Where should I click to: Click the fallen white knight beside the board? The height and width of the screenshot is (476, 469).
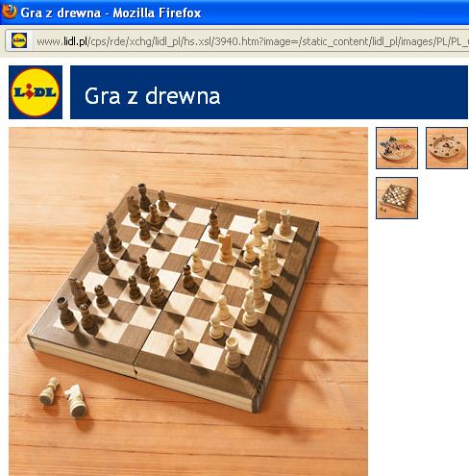point(76,400)
